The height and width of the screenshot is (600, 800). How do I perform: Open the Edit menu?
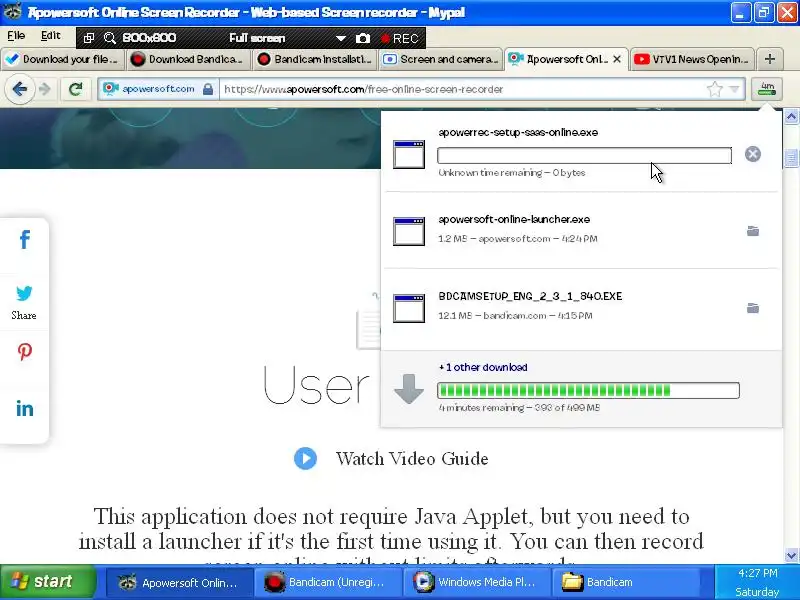pyautogui.click(x=51, y=36)
